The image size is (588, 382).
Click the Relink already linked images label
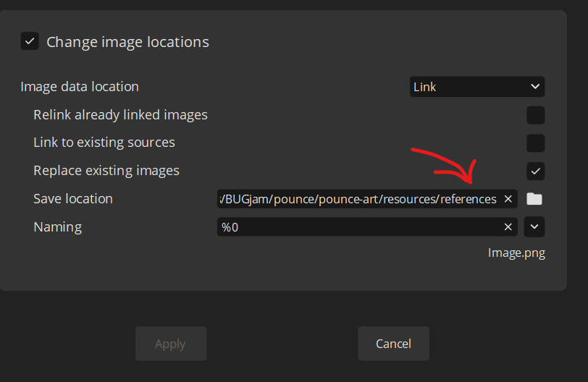pyautogui.click(x=120, y=115)
